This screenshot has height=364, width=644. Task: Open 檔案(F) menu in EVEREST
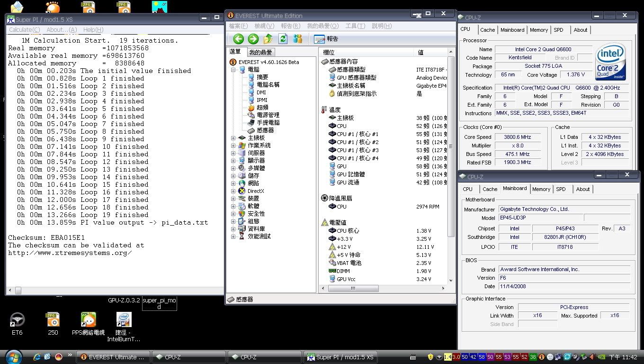point(238,26)
